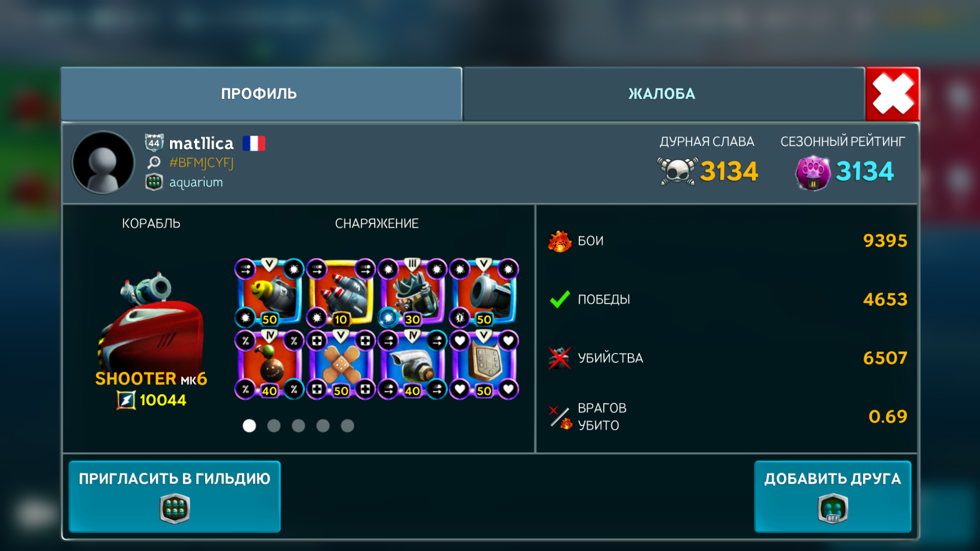Go to second equipment page dot
Viewport: 980px width, 551px height.
pos(274,426)
